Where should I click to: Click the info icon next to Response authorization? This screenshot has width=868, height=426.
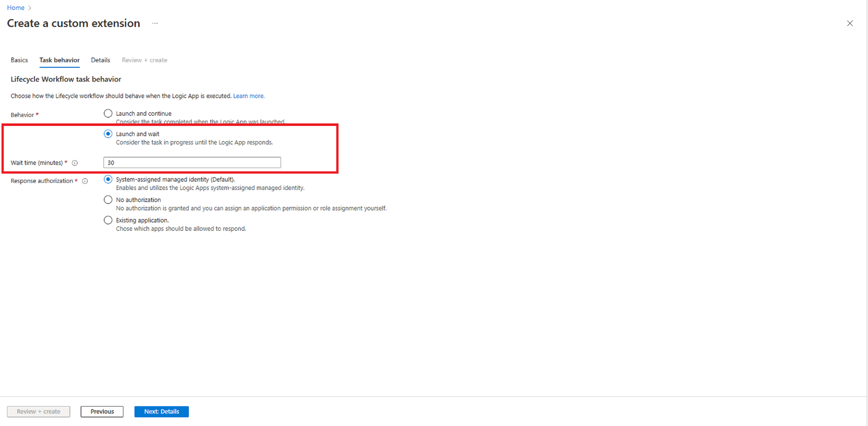(85, 179)
